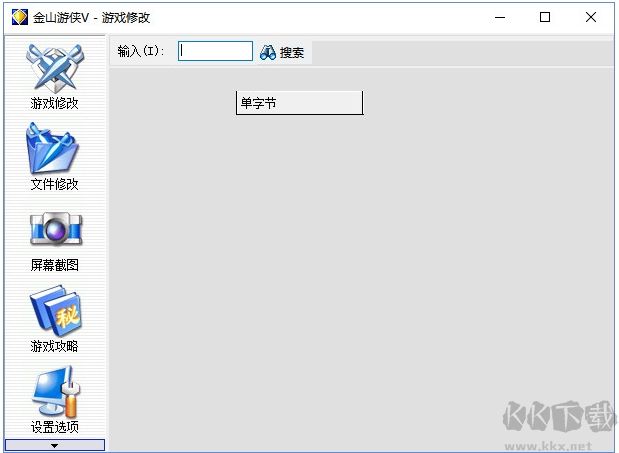Click the binoculars 搜索 search button
The width and height of the screenshot is (619, 453).
(282, 52)
